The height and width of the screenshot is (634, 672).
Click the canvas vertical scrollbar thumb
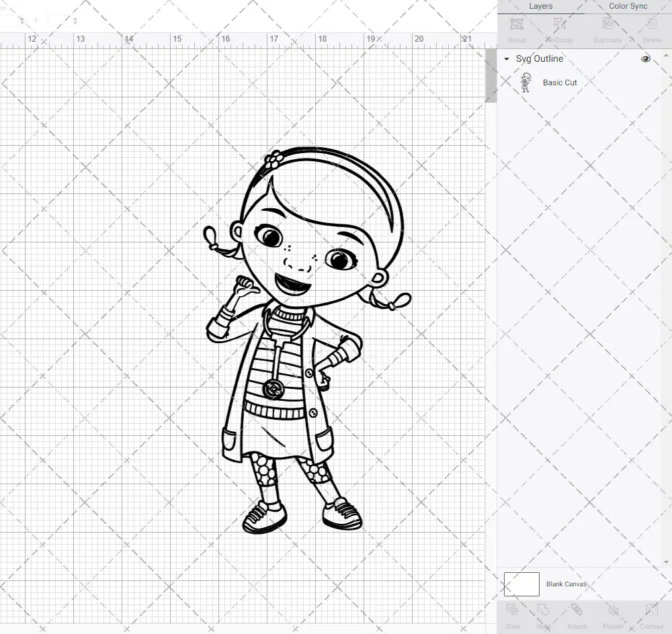491,75
